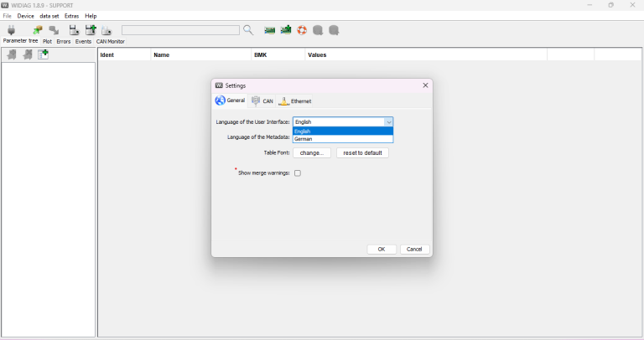644x340 pixels.
Task: Click the Table Font label
Action: 277,152
